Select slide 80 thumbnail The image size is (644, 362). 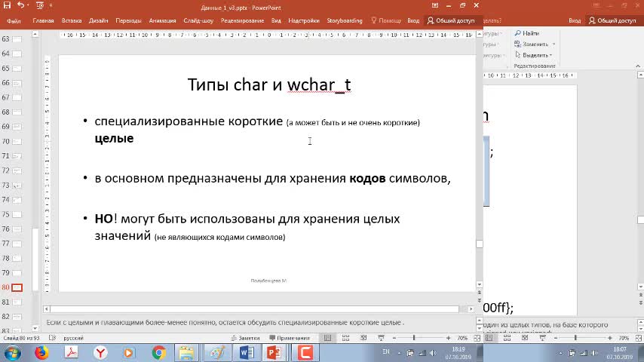pos(17,287)
